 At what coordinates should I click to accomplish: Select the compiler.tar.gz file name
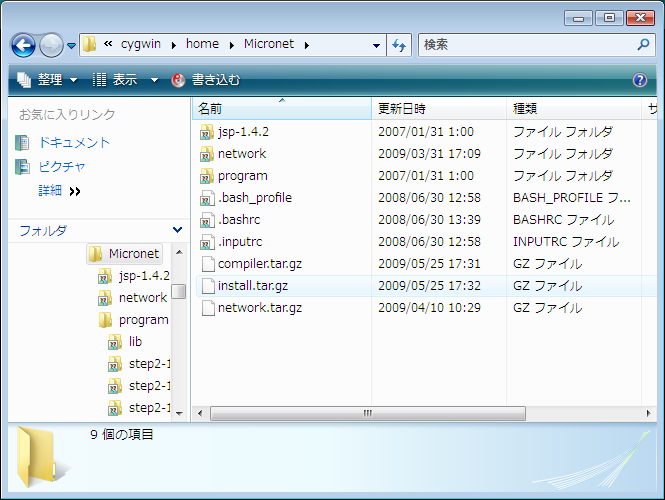260,264
